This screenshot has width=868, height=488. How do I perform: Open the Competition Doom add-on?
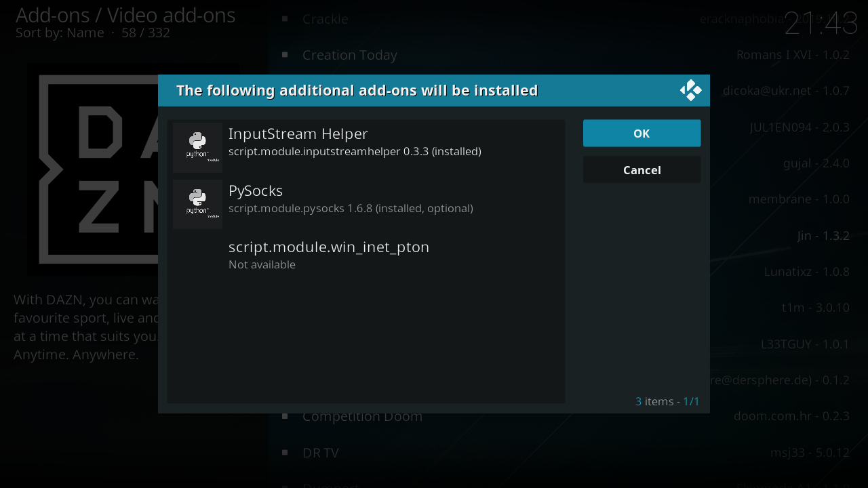(362, 416)
